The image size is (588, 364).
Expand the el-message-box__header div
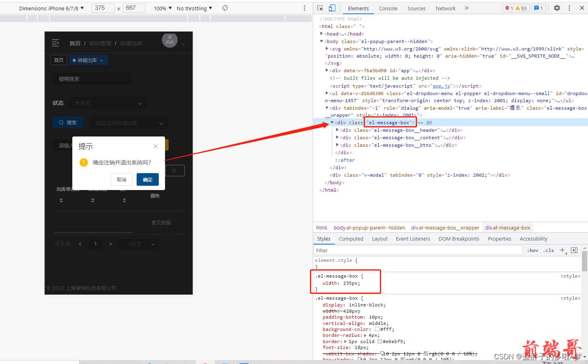(x=337, y=130)
